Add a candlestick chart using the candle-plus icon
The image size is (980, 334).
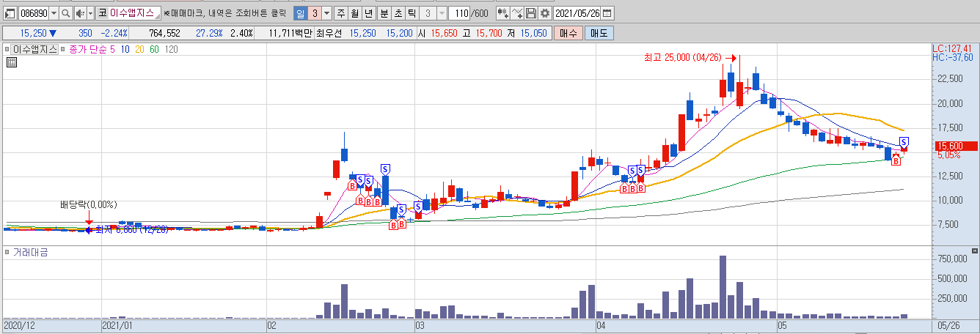[502, 13]
